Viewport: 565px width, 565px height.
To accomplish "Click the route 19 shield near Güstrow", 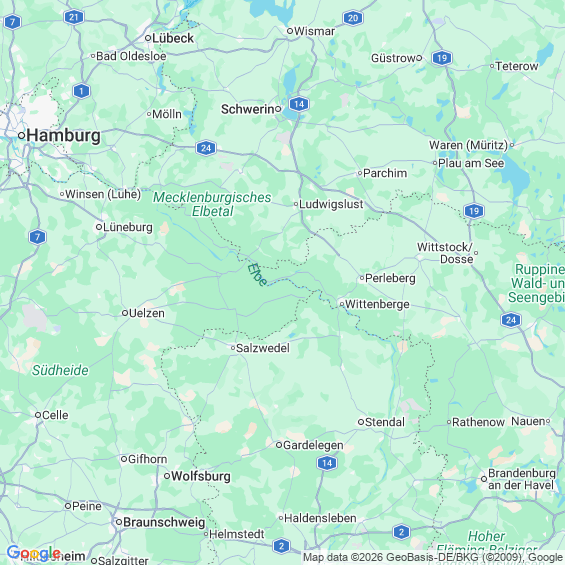I will coord(442,58).
